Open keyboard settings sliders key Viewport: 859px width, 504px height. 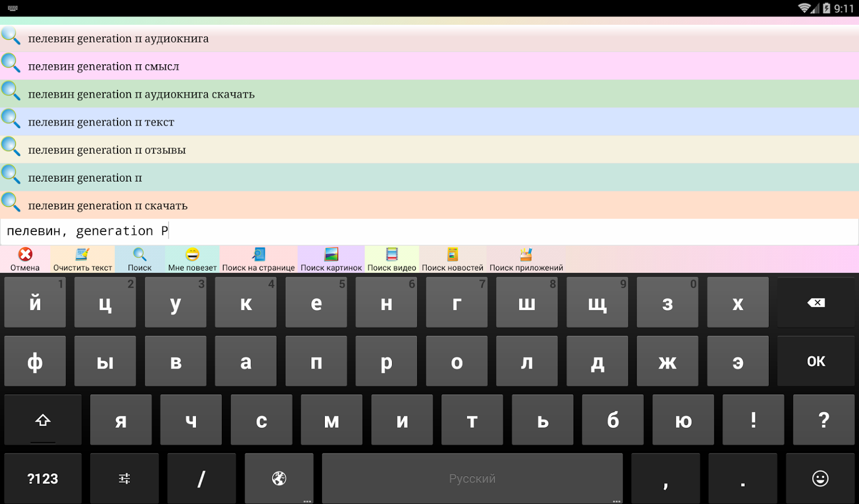point(124,478)
